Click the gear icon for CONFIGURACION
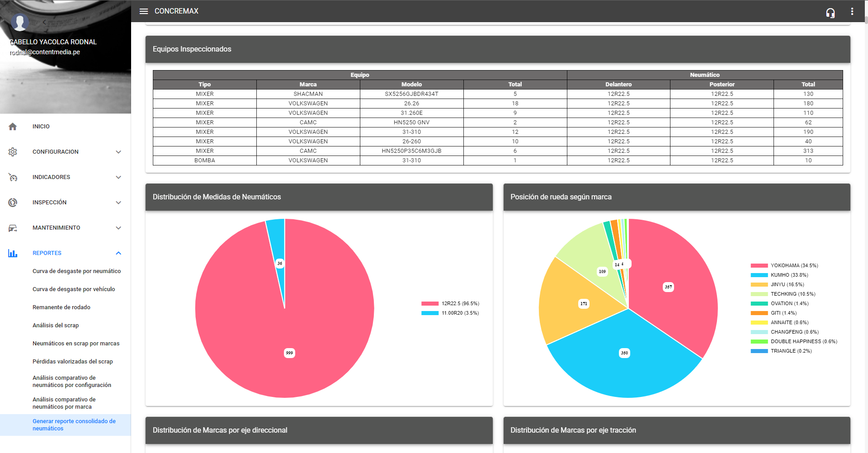The width and height of the screenshot is (868, 453). click(x=13, y=152)
